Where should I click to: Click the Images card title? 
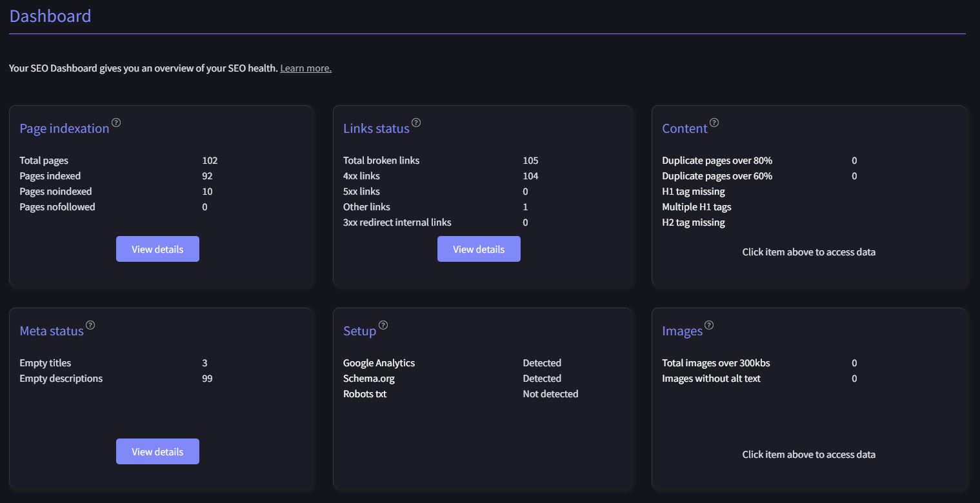(682, 331)
